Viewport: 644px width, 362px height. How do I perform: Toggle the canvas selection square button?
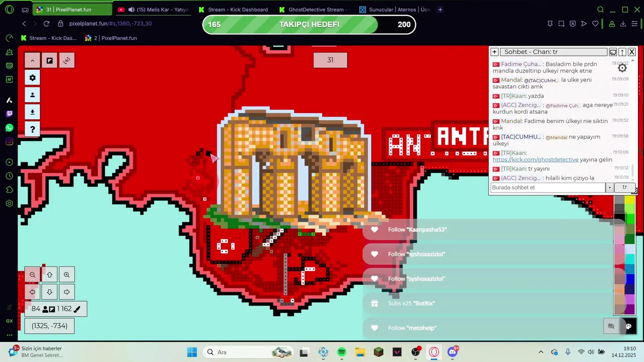[49, 61]
